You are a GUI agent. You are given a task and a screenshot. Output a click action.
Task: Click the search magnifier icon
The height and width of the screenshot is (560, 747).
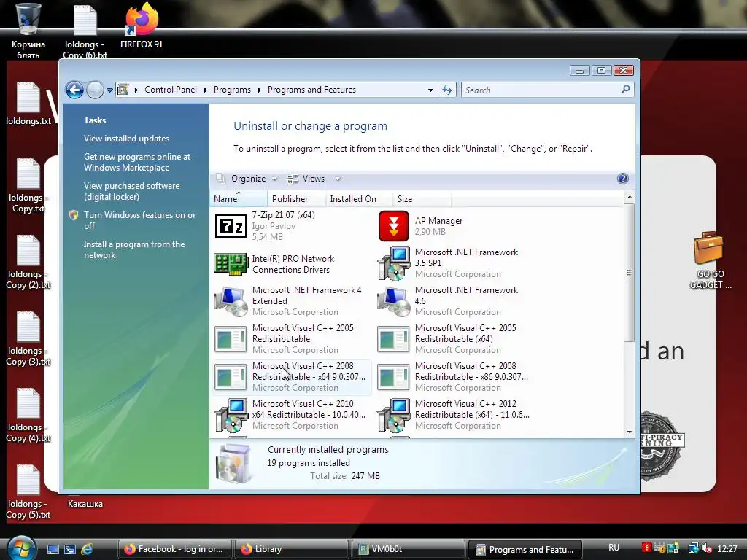[625, 89]
